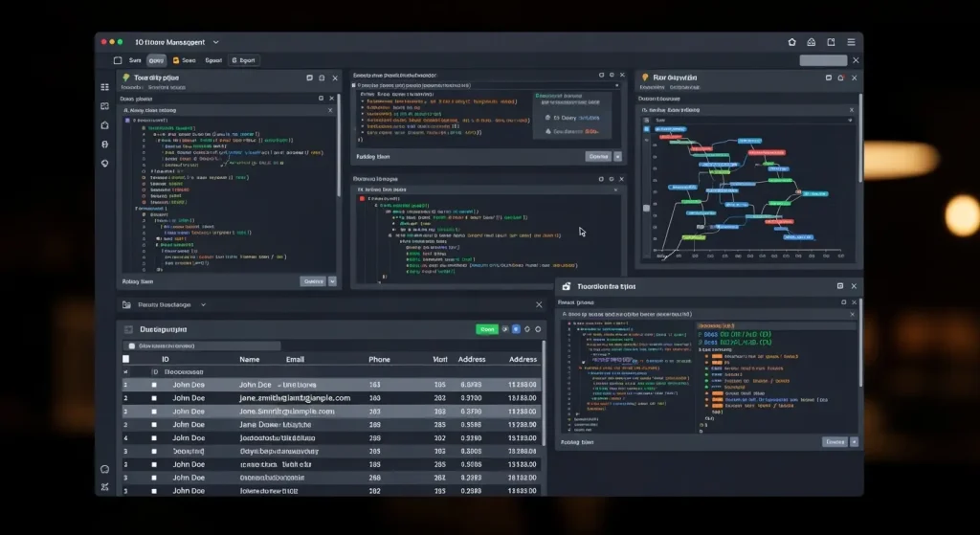Click the chat bubble icon at sidebar bottom
The image size is (980, 535).
[x=104, y=469]
